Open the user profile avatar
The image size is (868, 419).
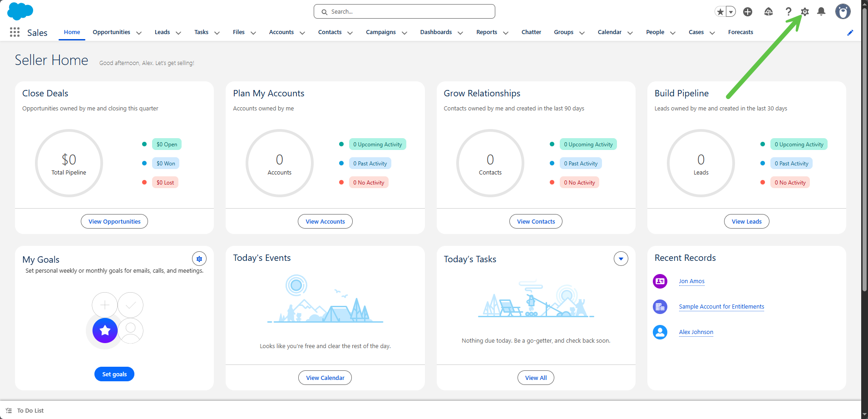843,12
